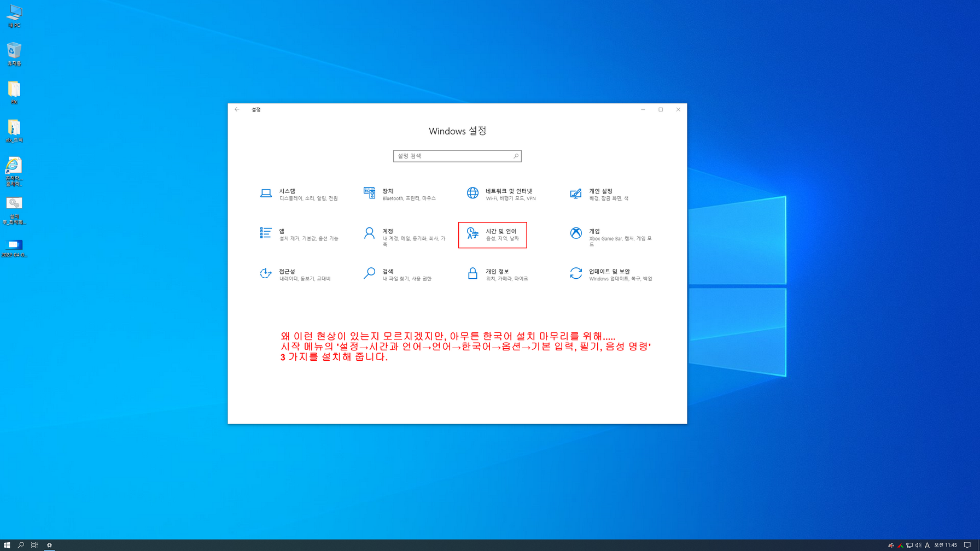Viewport: 980px width, 551px height.
Task: Click Show desktop sliver at taskbar end
Action: [978, 545]
